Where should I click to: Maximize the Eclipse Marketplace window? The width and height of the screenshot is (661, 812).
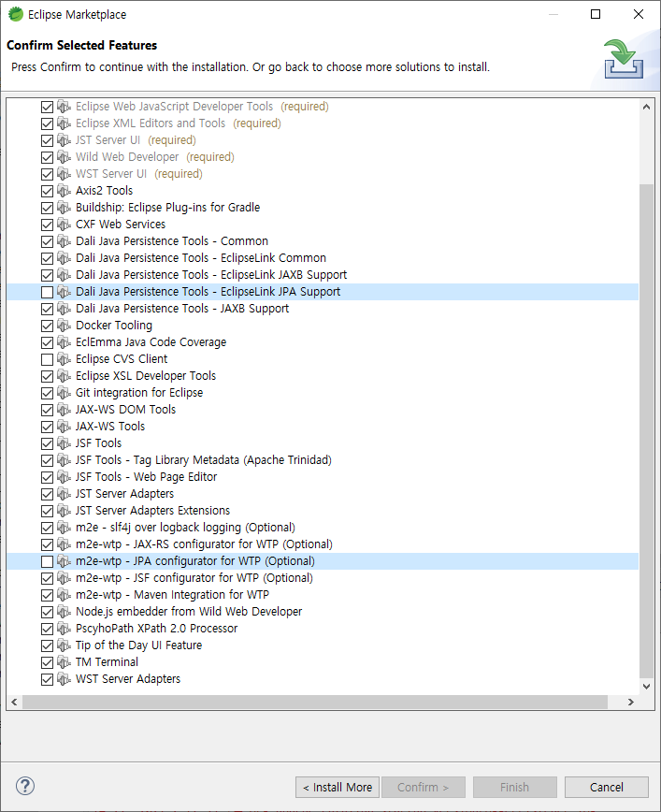pos(596,14)
